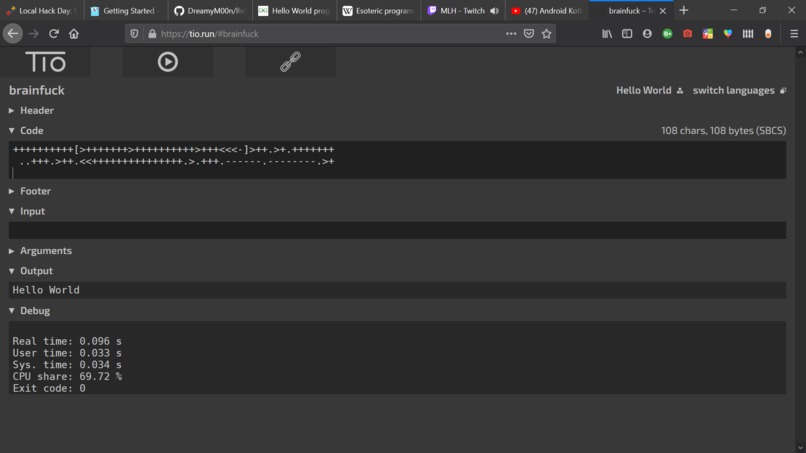The image size is (806, 453).
Task: Click the orange extension icon in toolbar
Action: pos(768,33)
